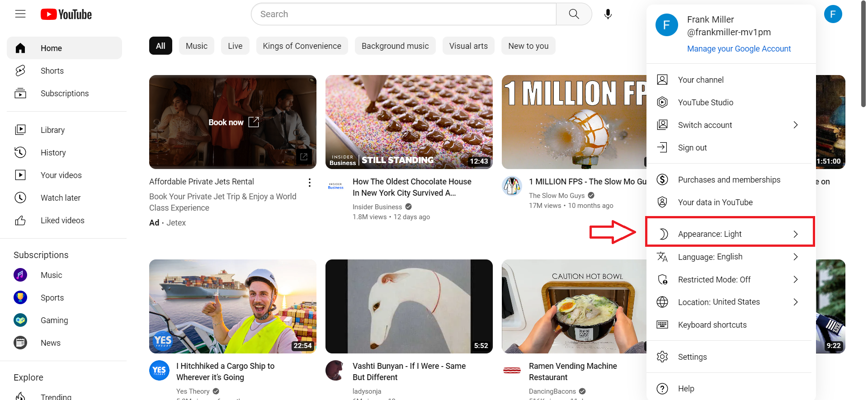This screenshot has width=868, height=400.
Task: Open the Ramen Vending Machine video thumbnail
Action: (x=574, y=306)
